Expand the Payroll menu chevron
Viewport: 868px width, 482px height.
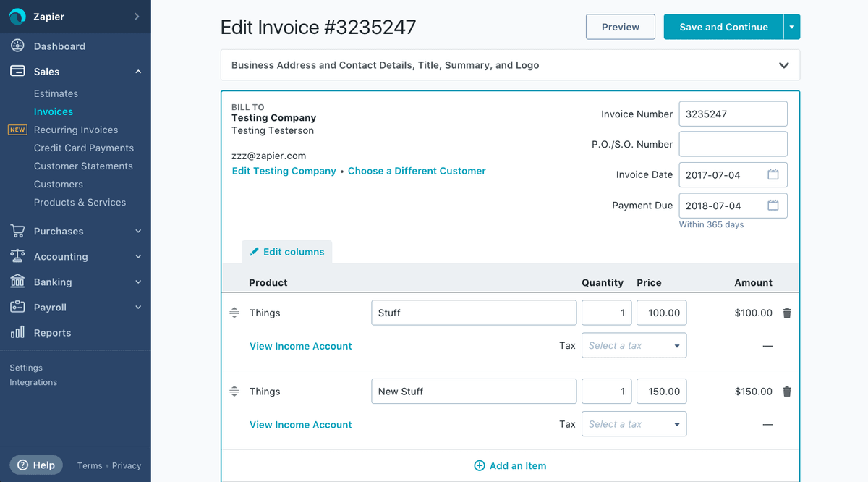pyautogui.click(x=138, y=308)
